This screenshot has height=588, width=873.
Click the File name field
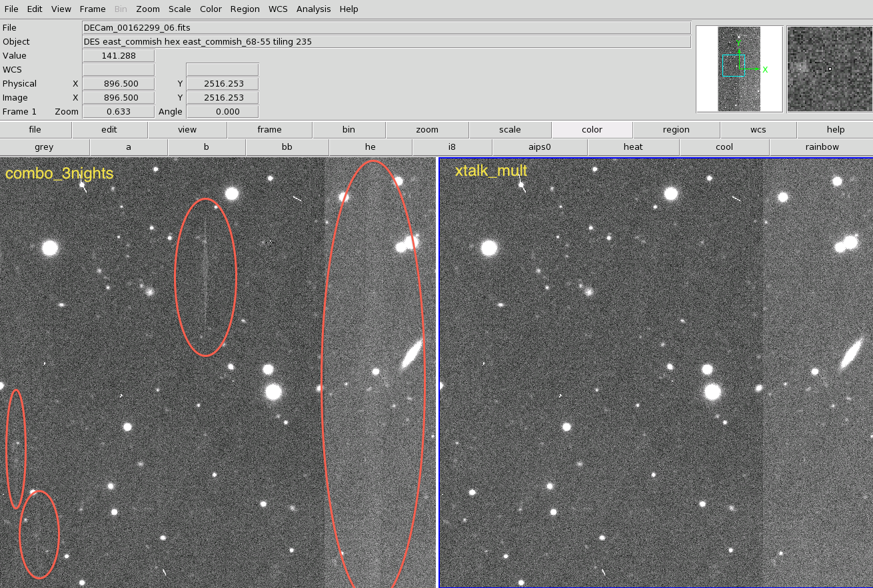pyautogui.click(x=386, y=28)
